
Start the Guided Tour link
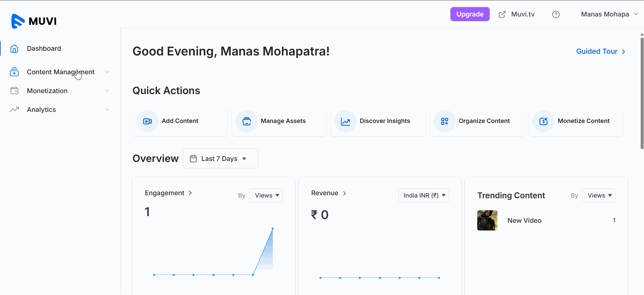coord(600,51)
